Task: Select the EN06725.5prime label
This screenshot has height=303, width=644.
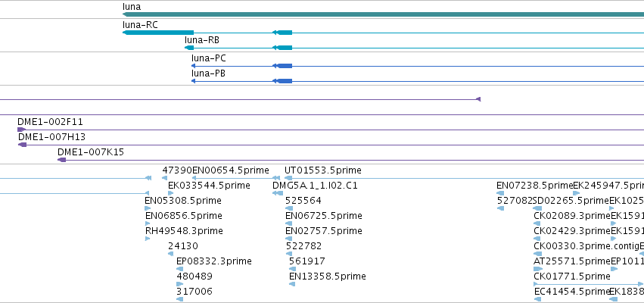Action: click(x=324, y=216)
